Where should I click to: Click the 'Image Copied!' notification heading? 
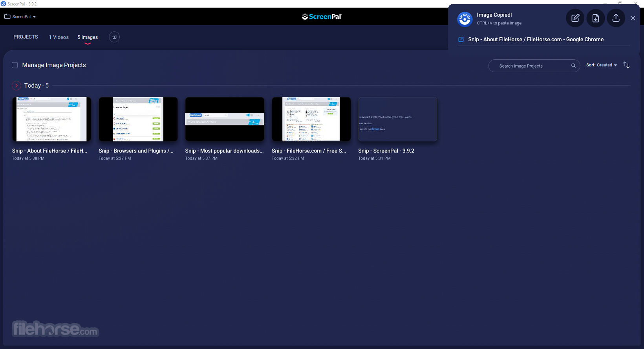(494, 15)
